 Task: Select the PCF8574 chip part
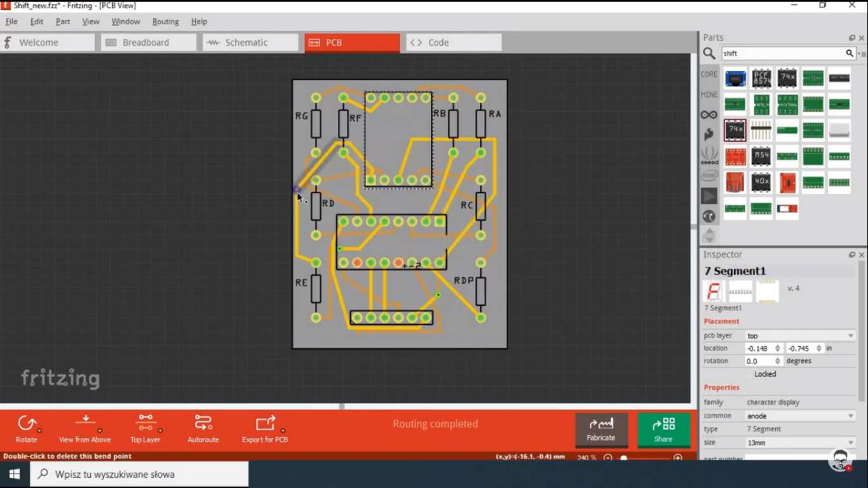click(761, 78)
